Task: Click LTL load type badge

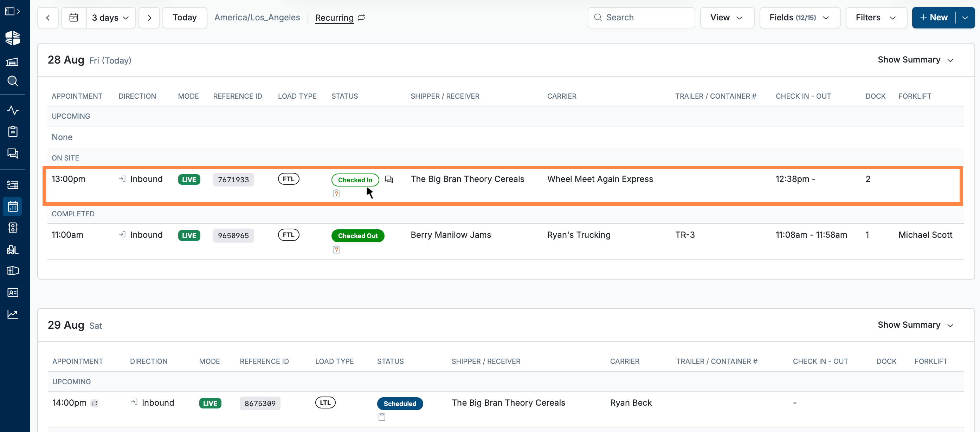Action: tap(325, 402)
